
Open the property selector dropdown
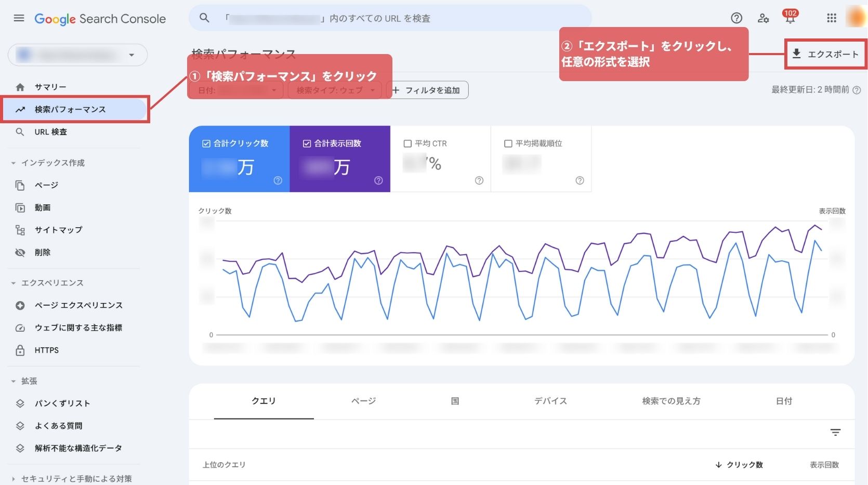coord(78,55)
